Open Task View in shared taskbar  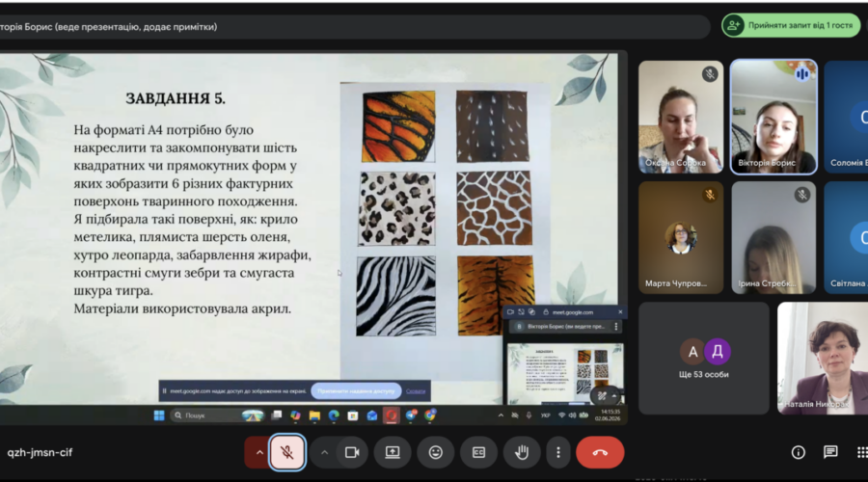tap(276, 415)
